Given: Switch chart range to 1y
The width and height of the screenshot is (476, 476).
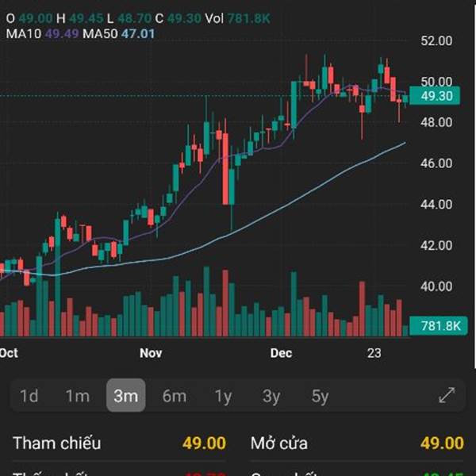Looking at the screenshot, I should (223, 397).
